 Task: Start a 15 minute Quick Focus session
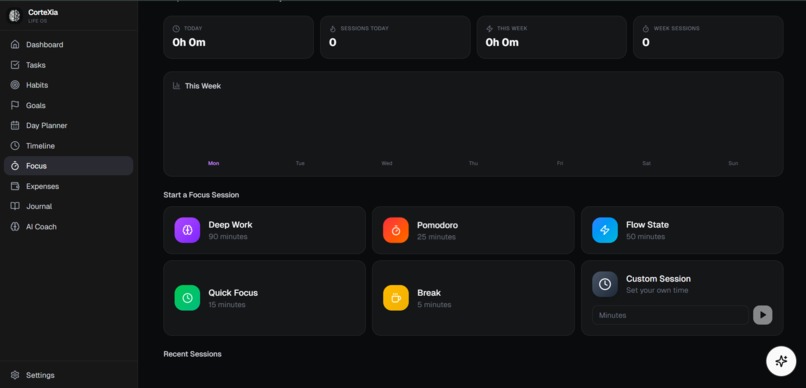(x=264, y=298)
